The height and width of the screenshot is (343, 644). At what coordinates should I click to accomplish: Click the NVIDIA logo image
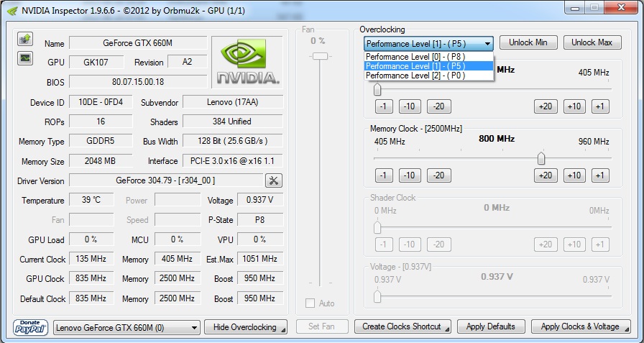click(x=247, y=62)
